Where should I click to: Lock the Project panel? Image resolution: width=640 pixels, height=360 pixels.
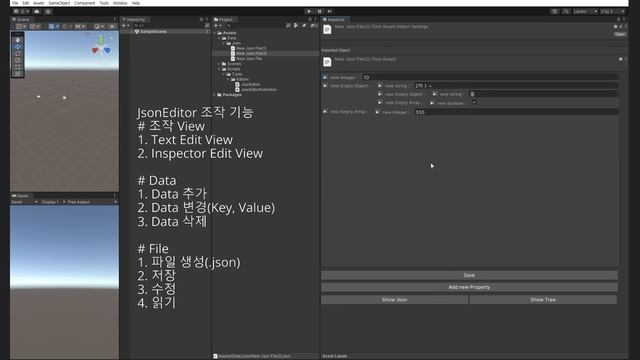coord(310,19)
